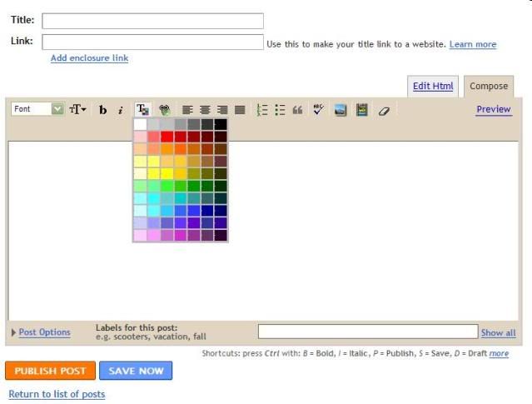Remove formatting with the eraser icon
Viewport: 532px width, 404px height.
pyautogui.click(x=384, y=111)
